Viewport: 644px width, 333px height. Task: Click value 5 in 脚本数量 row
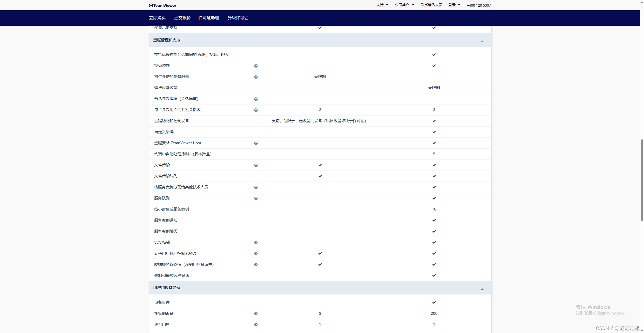[x=434, y=154]
